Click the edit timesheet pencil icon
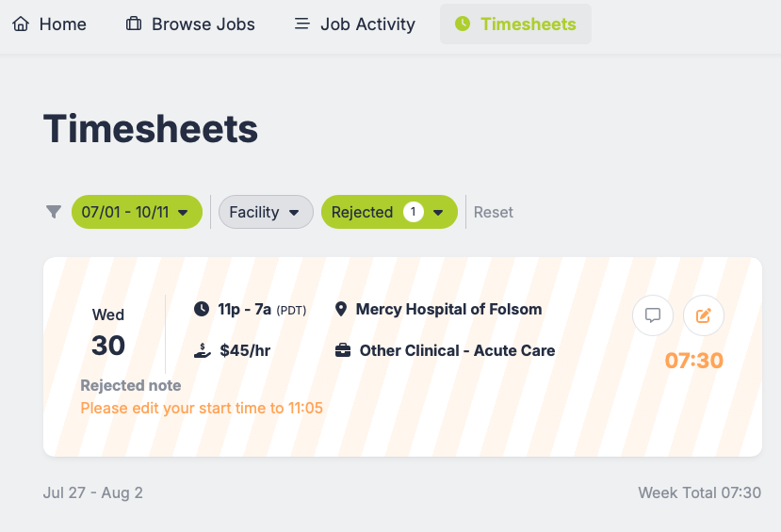Image resolution: width=781 pixels, height=532 pixels. (x=703, y=315)
